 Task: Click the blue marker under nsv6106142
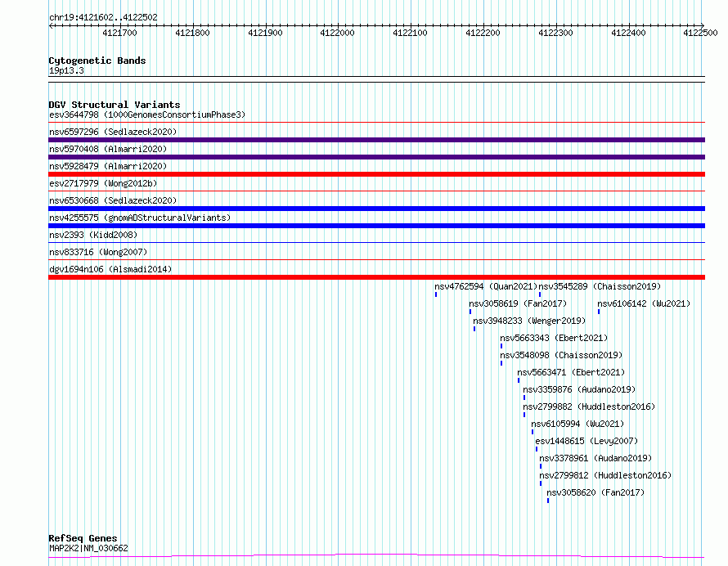pyautogui.click(x=599, y=312)
